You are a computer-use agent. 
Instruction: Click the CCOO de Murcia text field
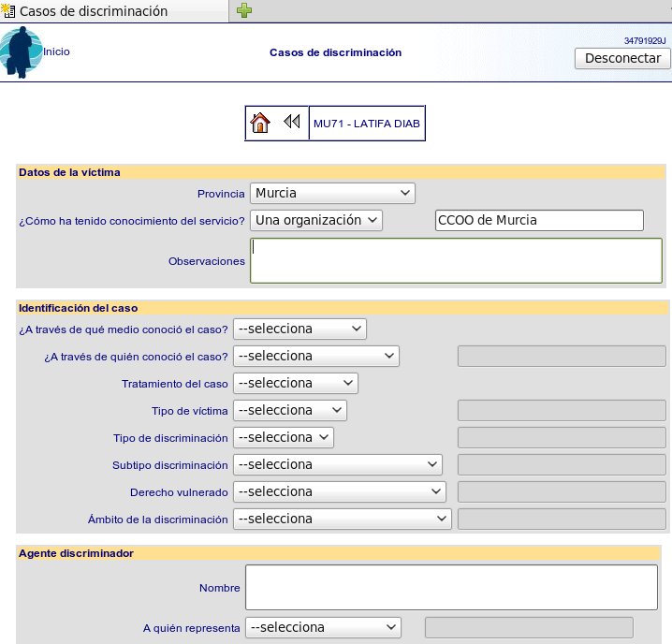coord(539,220)
